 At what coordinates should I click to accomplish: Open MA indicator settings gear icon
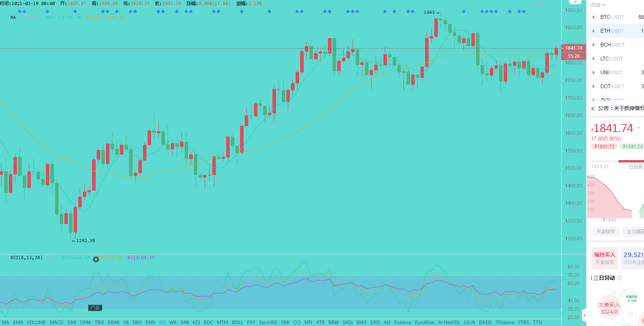click(30, 18)
